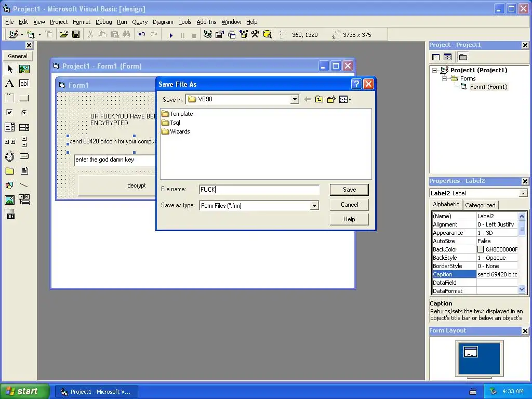Collapse the Forms folder tree node
Image resolution: width=532 pixels, height=399 pixels.
click(x=444, y=79)
